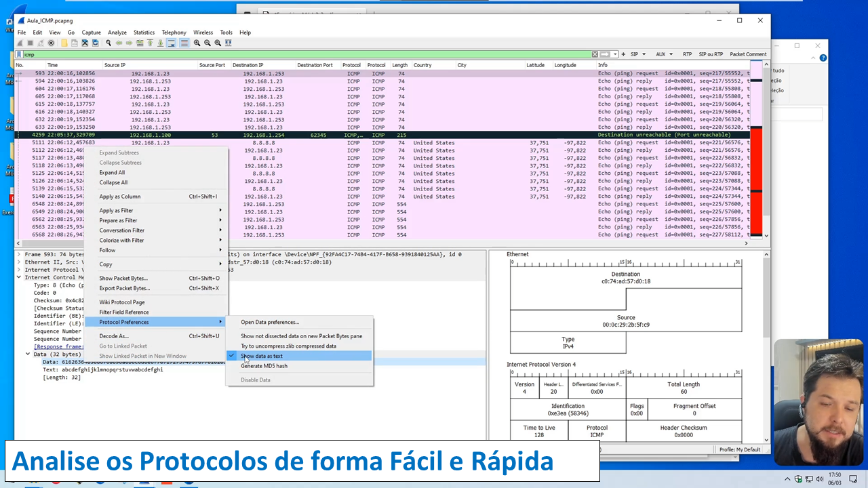Toggle Show data as text option

click(299, 356)
